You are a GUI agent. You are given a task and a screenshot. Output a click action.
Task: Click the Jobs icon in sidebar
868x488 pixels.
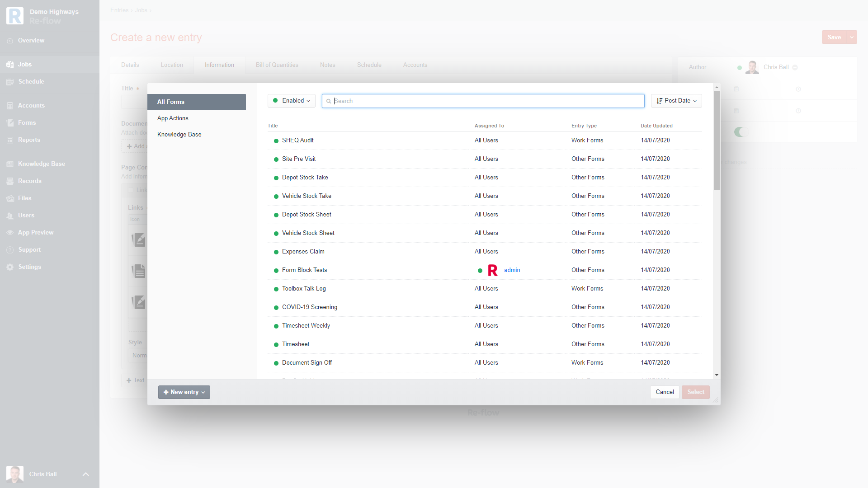[x=10, y=65]
